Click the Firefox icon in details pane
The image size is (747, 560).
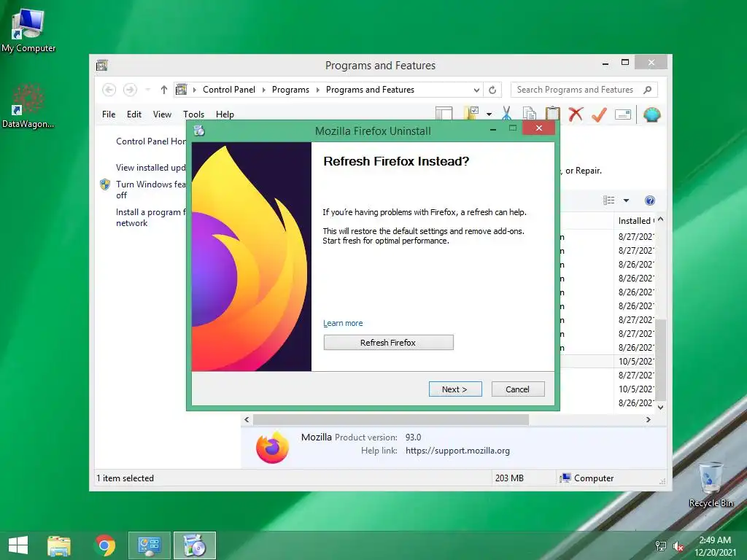pyautogui.click(x=273, y=448)
